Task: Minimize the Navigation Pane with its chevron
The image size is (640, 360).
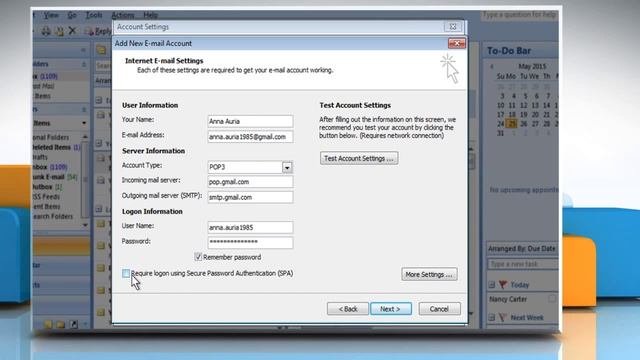Action: 83,50
